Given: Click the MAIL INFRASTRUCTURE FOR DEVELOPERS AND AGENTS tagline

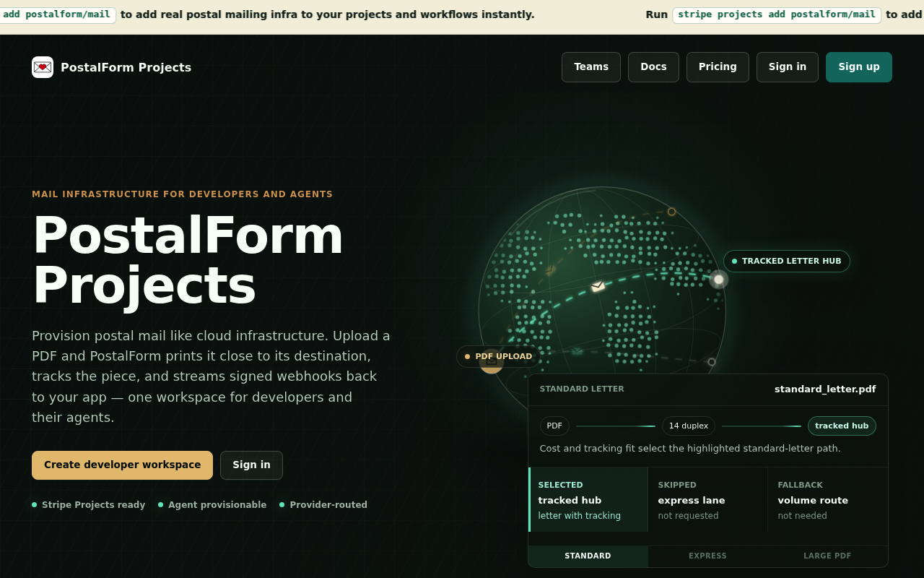Looking at the screenshot, I should [183, 194].
